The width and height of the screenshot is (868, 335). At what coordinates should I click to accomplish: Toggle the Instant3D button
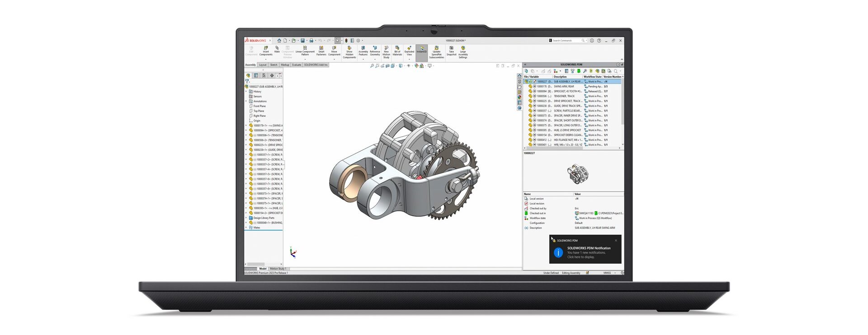coord(421,49)
